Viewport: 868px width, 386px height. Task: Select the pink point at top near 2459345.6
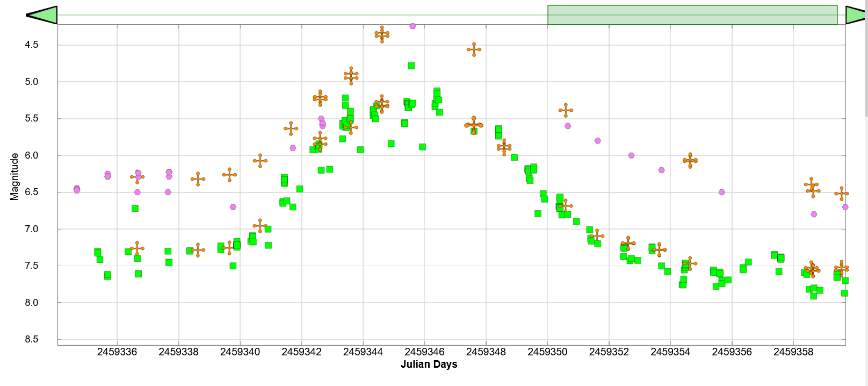[413, 26]
